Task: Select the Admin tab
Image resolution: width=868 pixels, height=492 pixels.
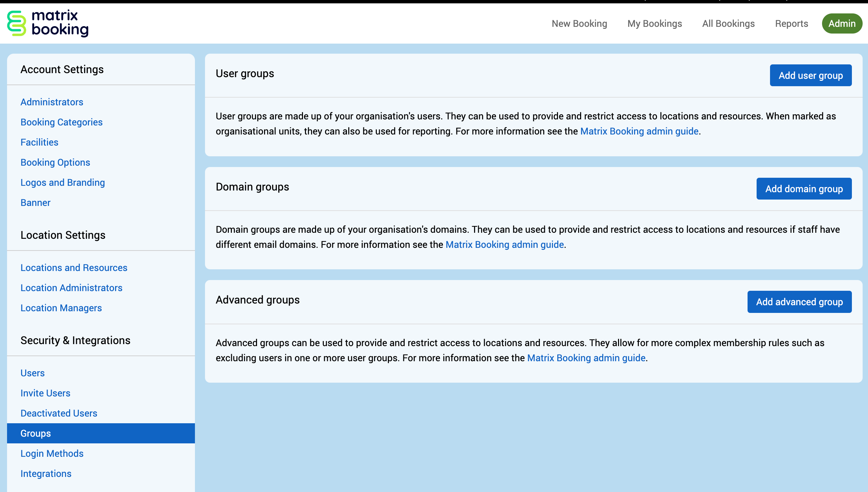Action: [x=841, y=24]
